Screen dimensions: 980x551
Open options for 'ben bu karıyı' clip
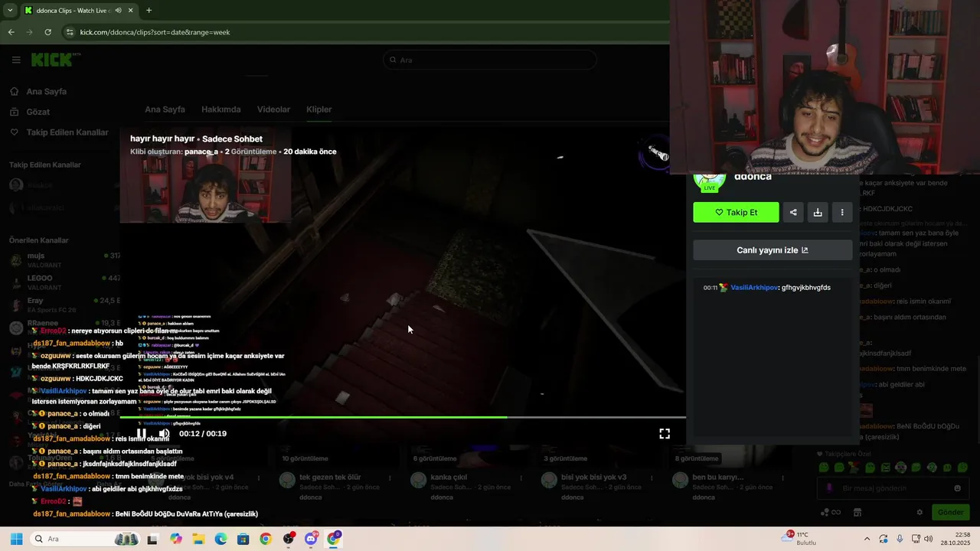pyautogui.click(x=784, y=478)
